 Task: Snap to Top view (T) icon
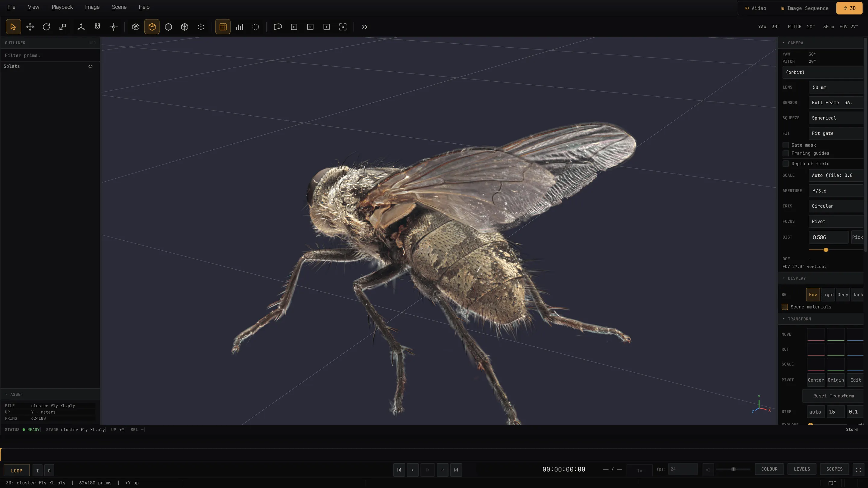pyautogui.click(x=326, y=27)
